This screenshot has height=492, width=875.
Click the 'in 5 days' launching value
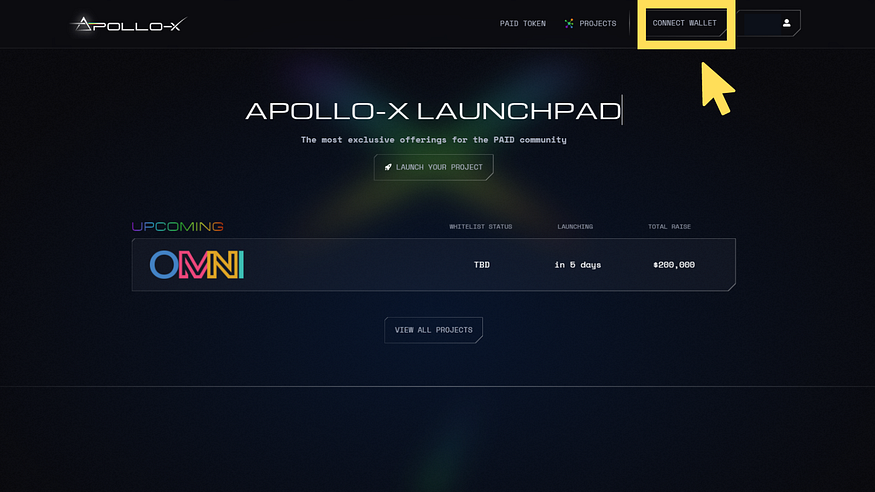click(578, 265)
